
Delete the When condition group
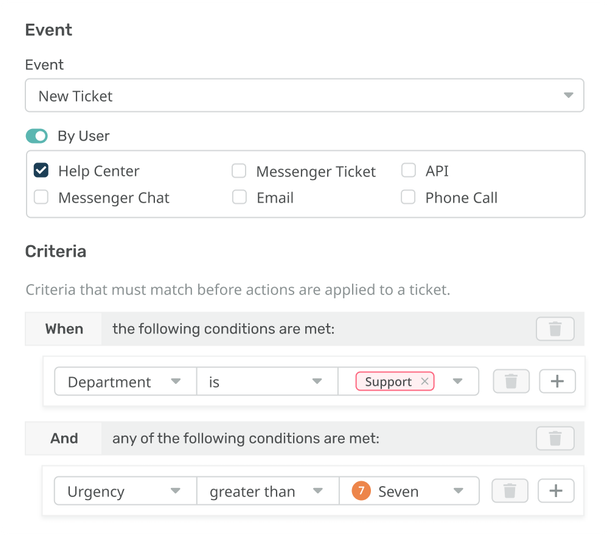(x=555, y=328)
